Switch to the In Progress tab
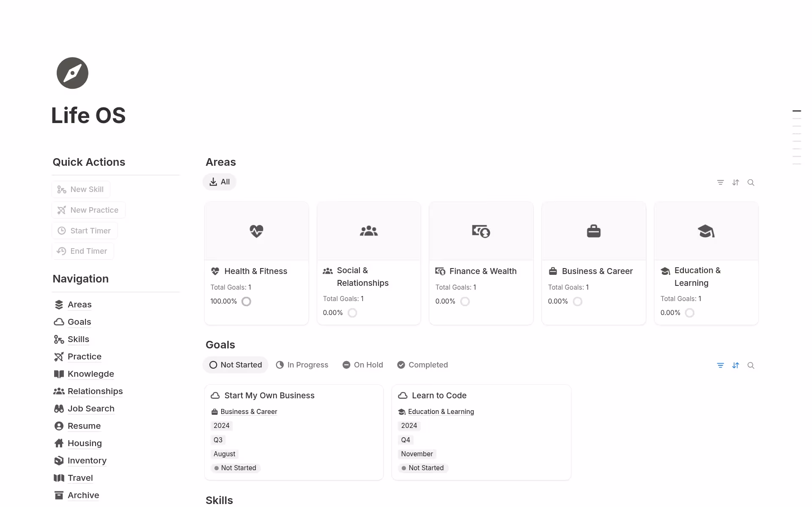 tap(302, 365)
